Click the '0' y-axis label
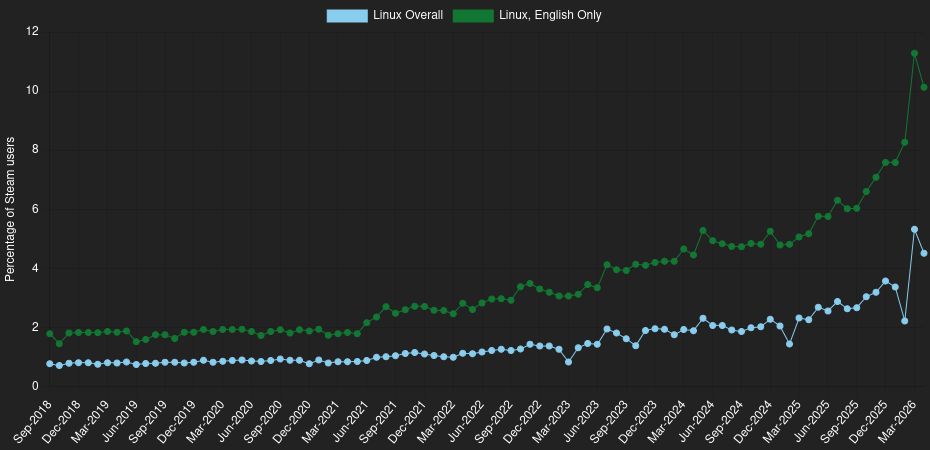This screenshot has width=930, height=450. coord(36,387)
